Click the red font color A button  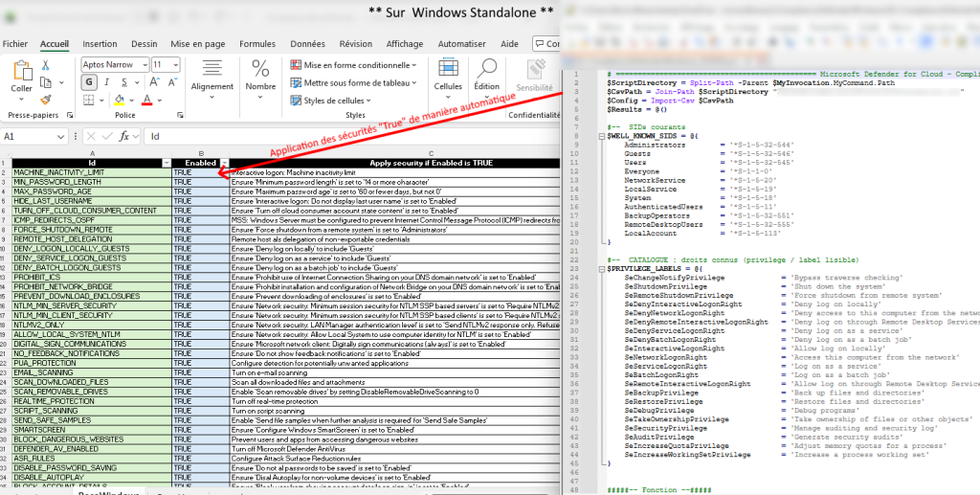click(146, 100)
